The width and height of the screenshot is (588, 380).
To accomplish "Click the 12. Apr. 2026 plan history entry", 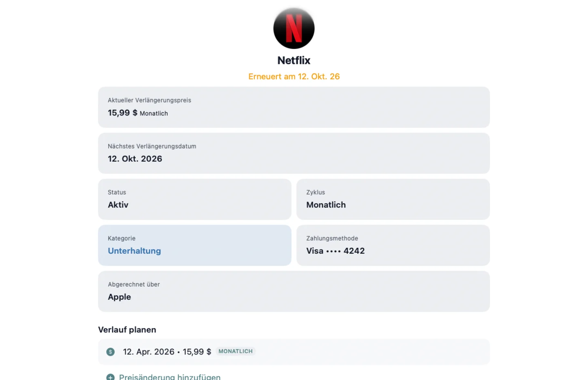I will [294, 352].
